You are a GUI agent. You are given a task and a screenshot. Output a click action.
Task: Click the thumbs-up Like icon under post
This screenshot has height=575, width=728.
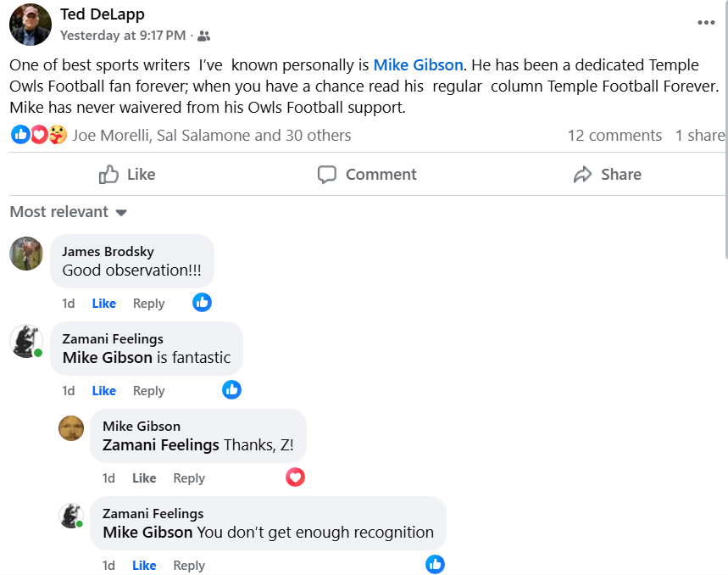(x=109, y=175)
